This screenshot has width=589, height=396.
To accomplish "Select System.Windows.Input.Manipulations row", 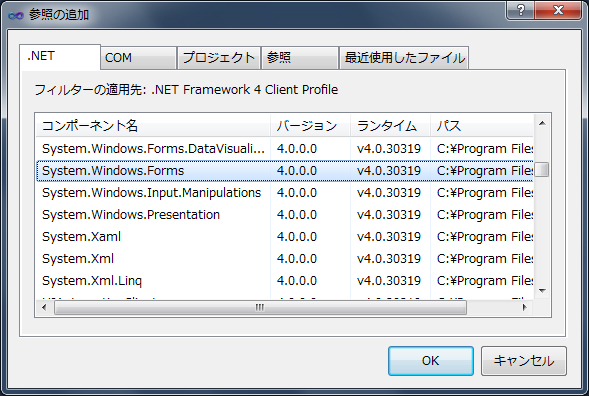I will (285, 193).
